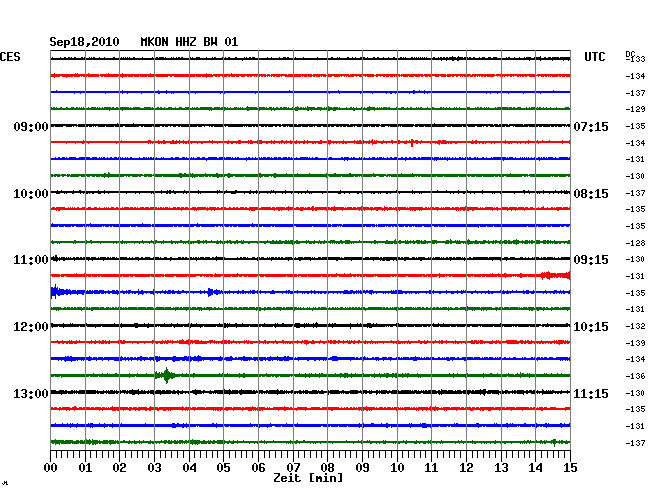Click minute label 14 on the time axis

535,467
